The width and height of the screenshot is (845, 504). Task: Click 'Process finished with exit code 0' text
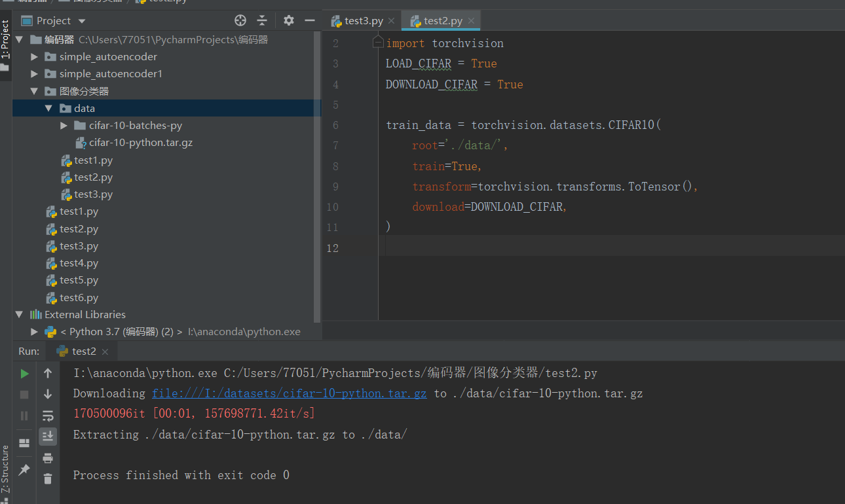click(181, 475)
